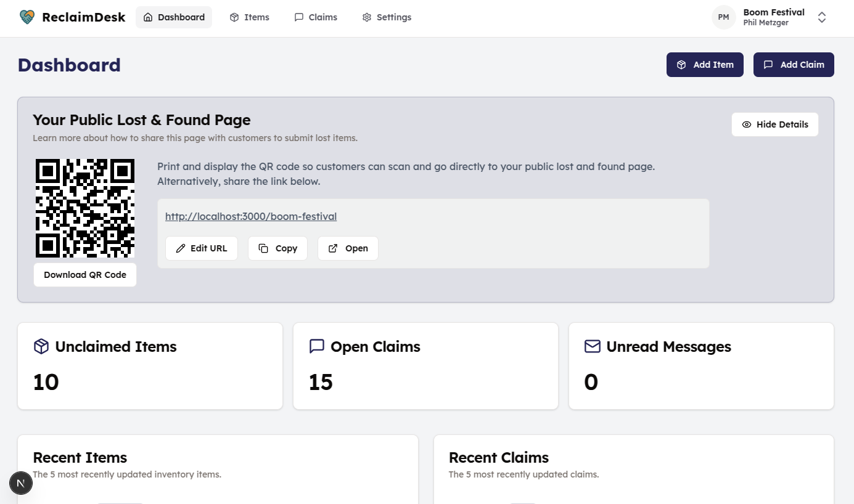Navigate to the Claims section
Image resolution: width=854 pixels, height=504 pixels.
(315, 17)
